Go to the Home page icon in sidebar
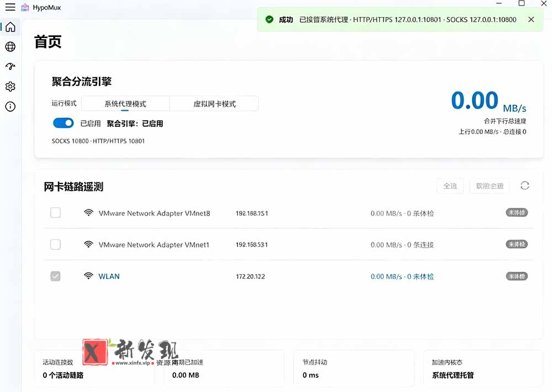 click(10, 27)
